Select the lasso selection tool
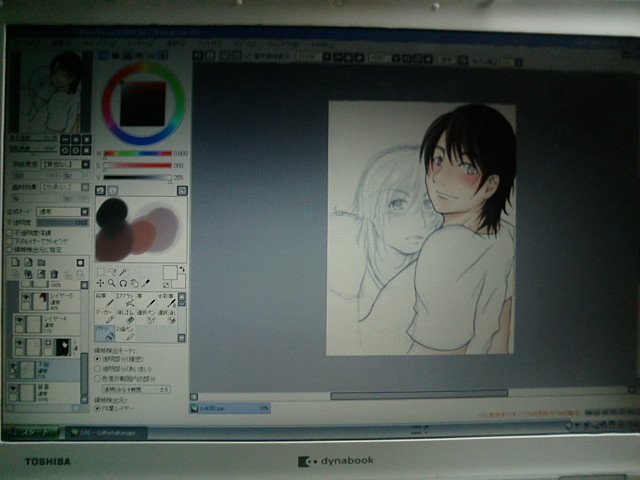 (111, 272)
